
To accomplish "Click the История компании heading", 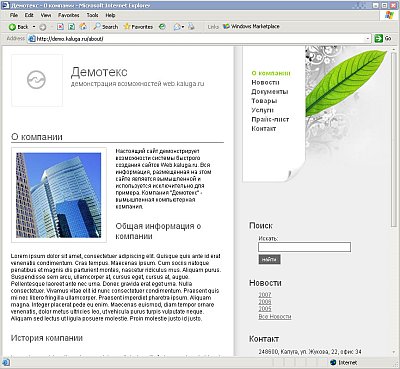I will click(47, 338).
